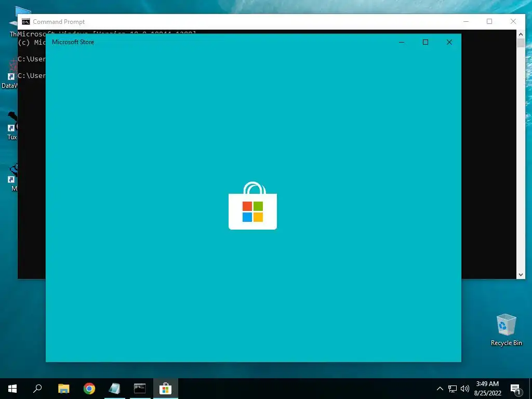Screen dimensions: 532x399
Task: Select the Recycle Bin desktop icon
Action: pos(506,330)
